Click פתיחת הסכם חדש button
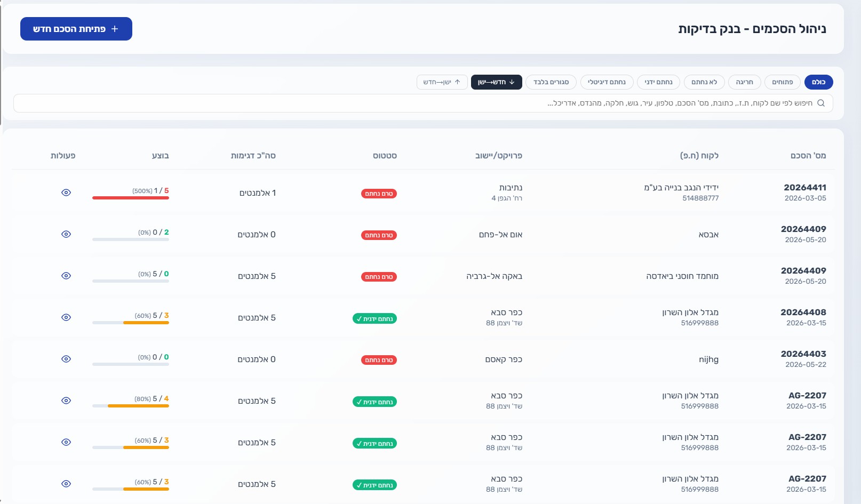This screenshot has height=504, width=861. [76, 29]
